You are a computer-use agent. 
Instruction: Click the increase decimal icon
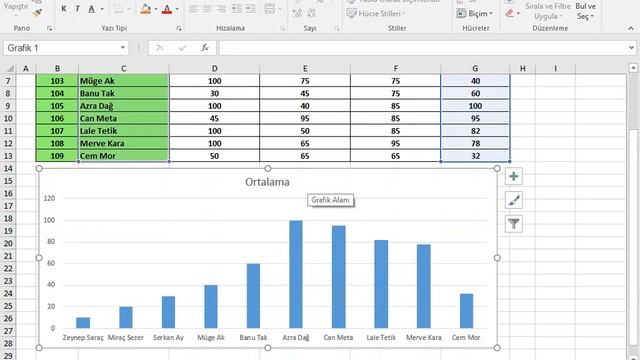pos(298,13)
